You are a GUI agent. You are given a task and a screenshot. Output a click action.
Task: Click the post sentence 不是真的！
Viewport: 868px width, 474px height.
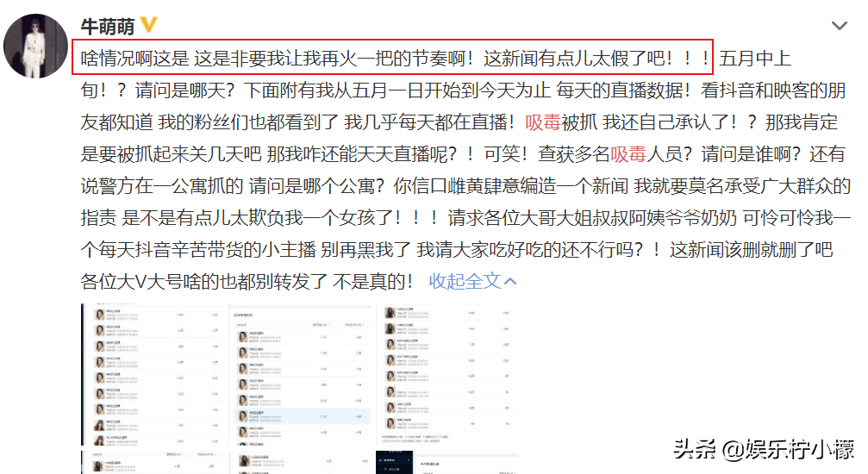373,281
